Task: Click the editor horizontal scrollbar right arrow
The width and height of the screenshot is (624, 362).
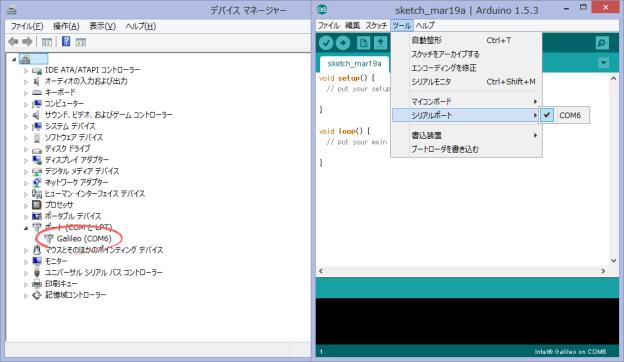Action: coord(603,271)
